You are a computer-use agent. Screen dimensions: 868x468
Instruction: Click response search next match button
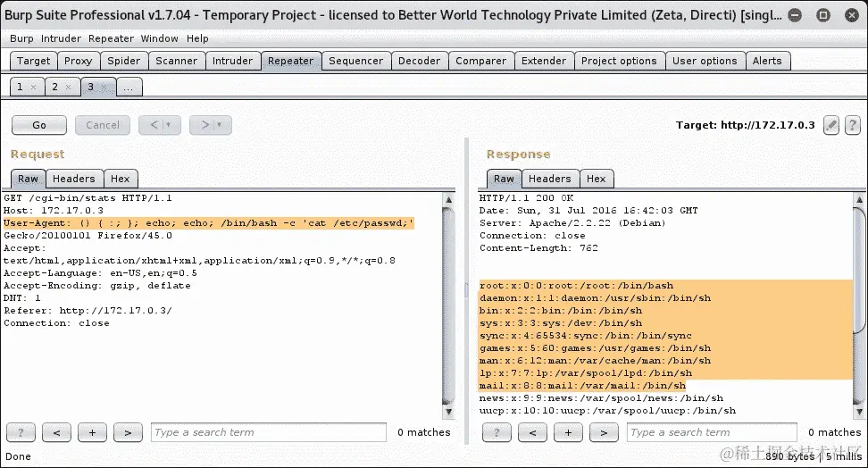pos(604,432)
